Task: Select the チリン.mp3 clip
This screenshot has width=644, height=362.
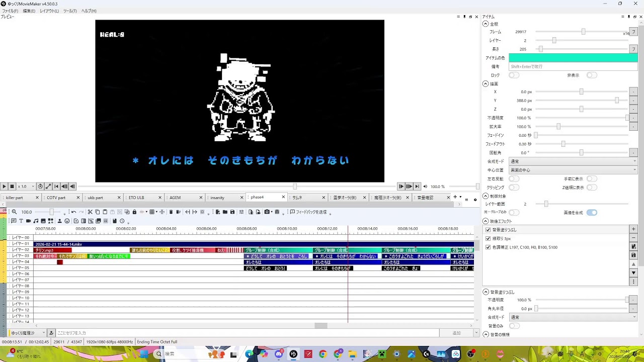Action: coord(52,250)
